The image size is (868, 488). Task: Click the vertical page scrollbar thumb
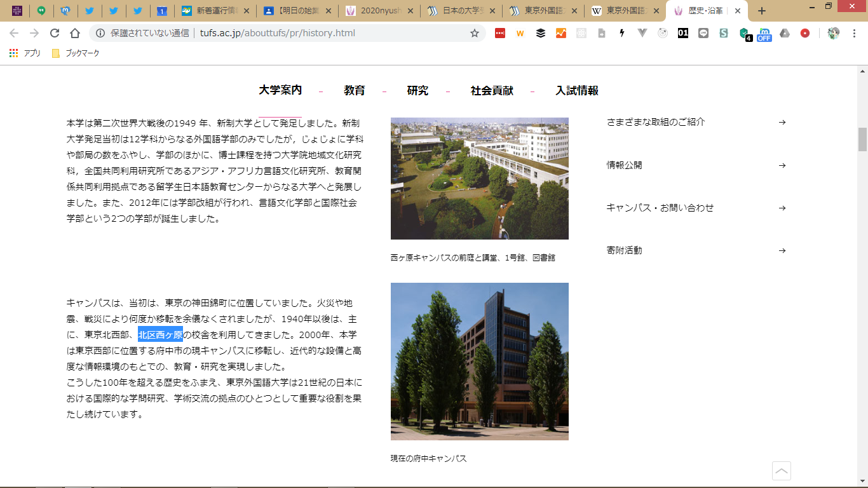point(862,139)
